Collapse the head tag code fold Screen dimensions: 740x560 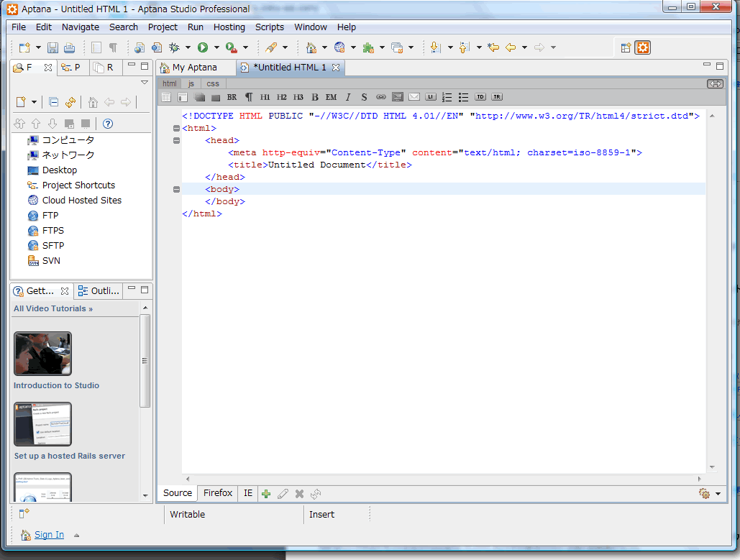point(176,141)
